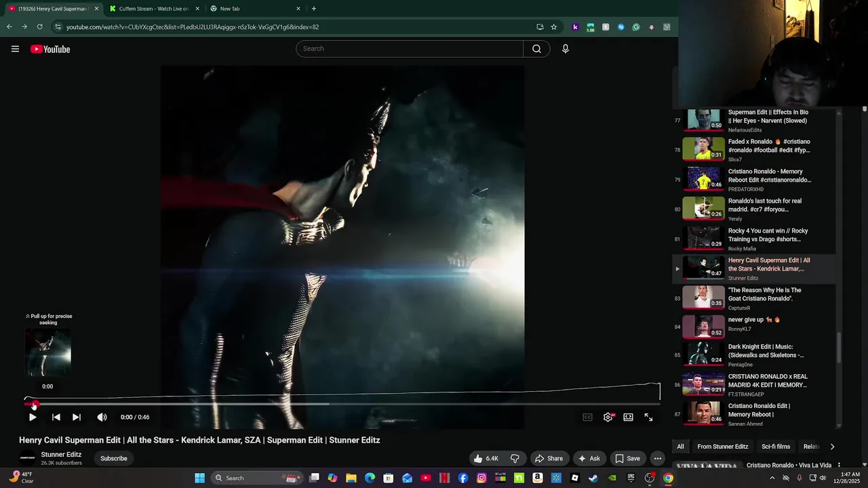Go to YouTube home via logo

click(50, 49)
